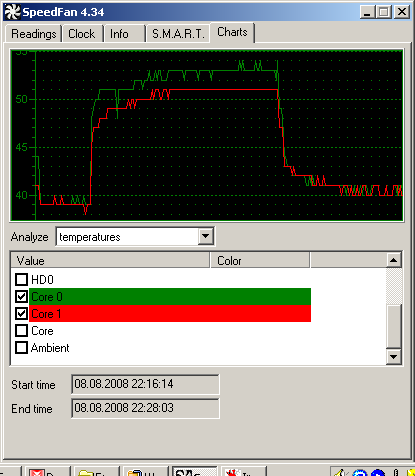The image size is (415, 476).
Task: Uncheck the Core 0 checkbox
Action: point(22,296)
